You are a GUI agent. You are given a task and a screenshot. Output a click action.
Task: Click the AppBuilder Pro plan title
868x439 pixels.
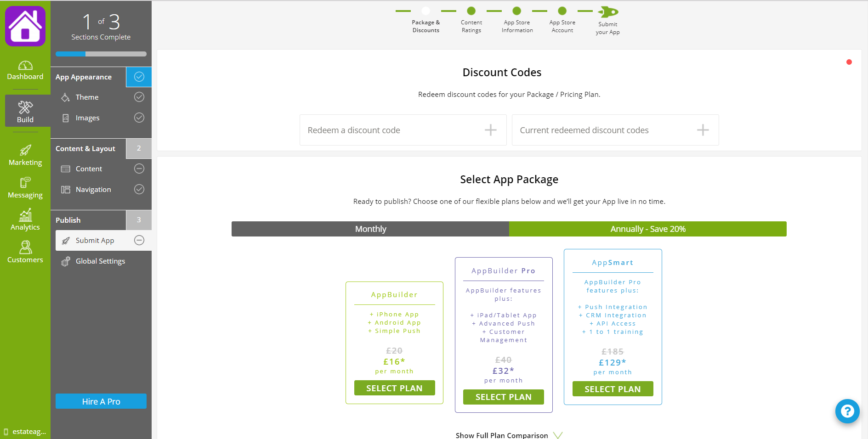(x=503, y=271)
